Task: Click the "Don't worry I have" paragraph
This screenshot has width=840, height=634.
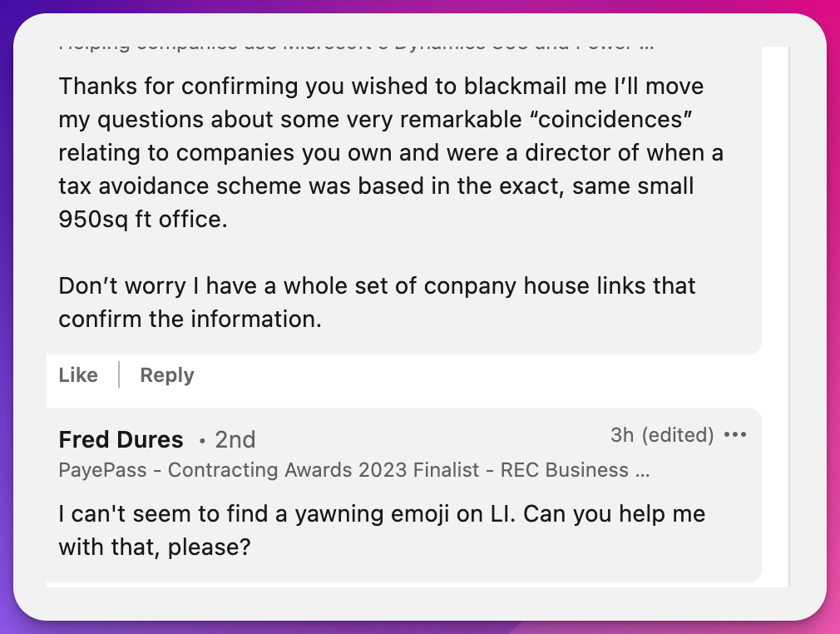Action: point(376,286)
